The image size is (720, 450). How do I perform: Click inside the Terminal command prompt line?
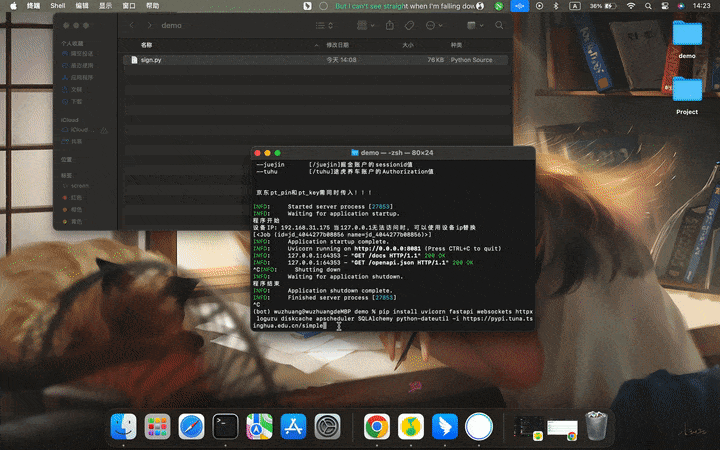pos(393,319)
